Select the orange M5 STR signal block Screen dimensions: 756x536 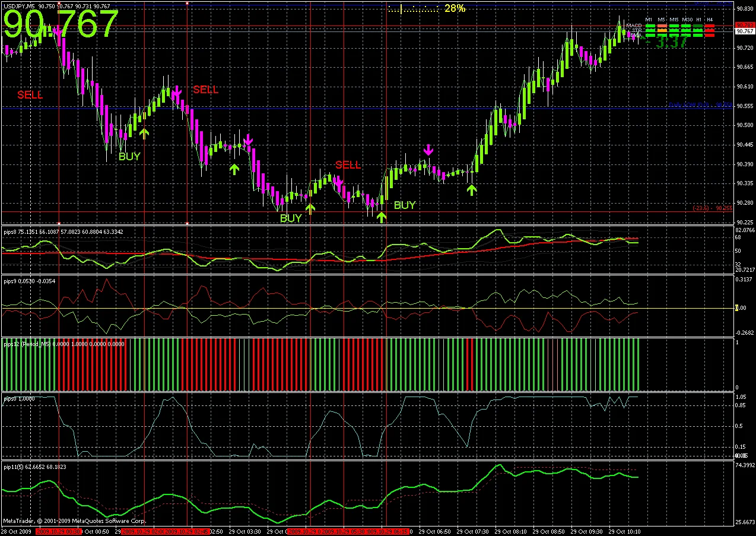click(662, 30)
